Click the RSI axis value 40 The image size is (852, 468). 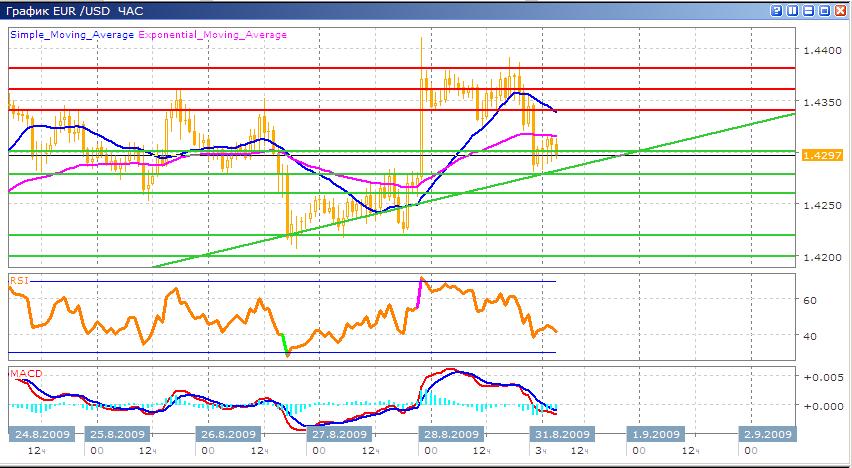click(811, 336)
